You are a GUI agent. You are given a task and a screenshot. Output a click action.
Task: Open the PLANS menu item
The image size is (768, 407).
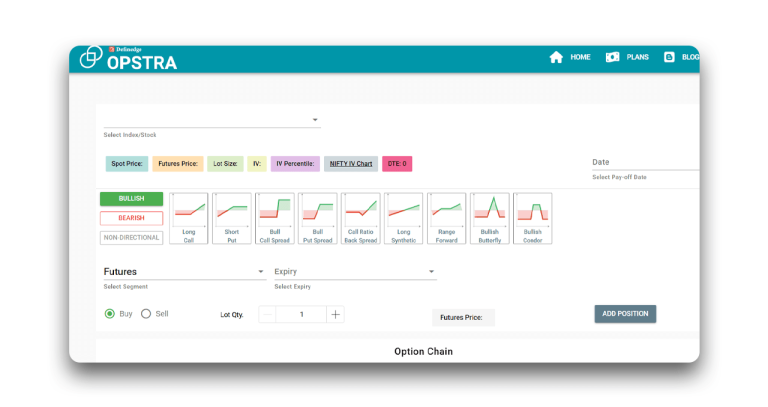point(637,57)
